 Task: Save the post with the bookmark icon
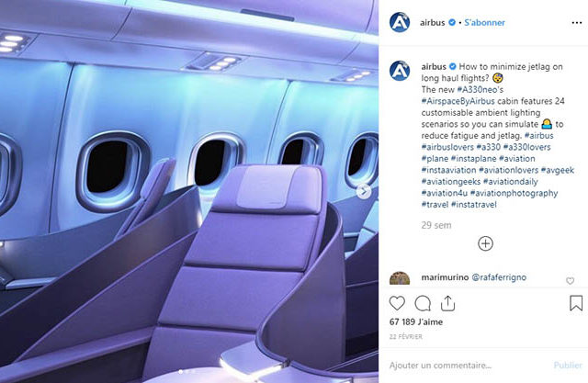click(576, 303)
